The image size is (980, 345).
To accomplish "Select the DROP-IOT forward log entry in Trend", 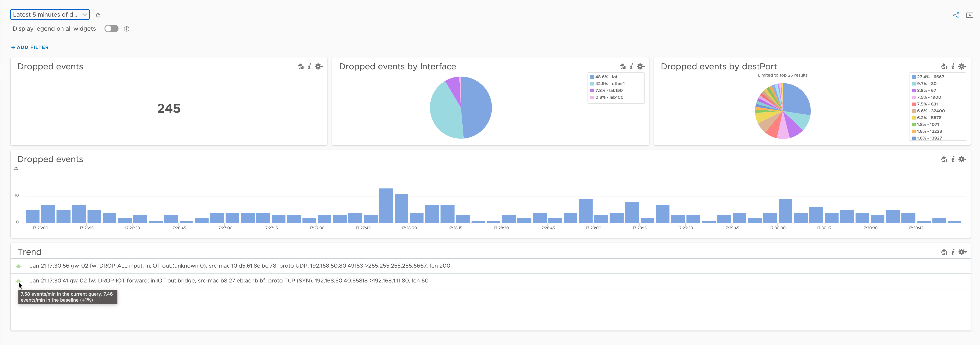I will coord(229,281).
